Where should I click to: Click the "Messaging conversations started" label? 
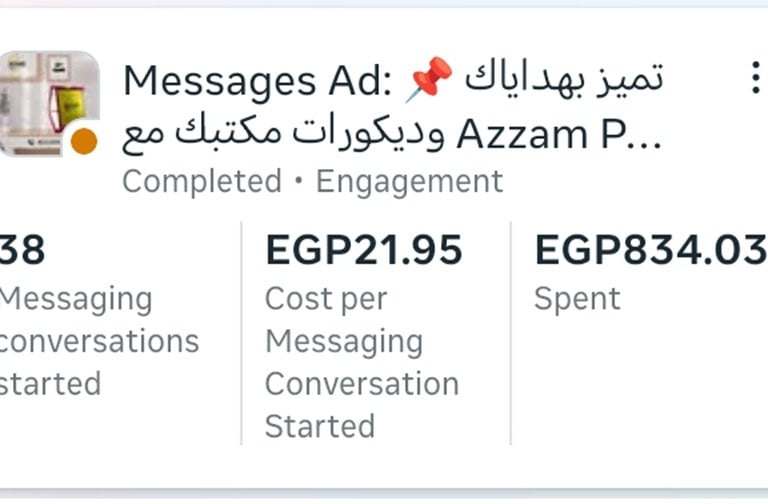tap(95, 341)
